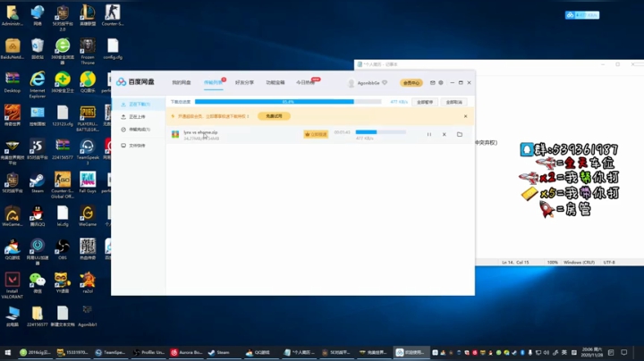Screen dimensions: 644x361
Task: Open the Windows Start button
Action: [7, 352]
